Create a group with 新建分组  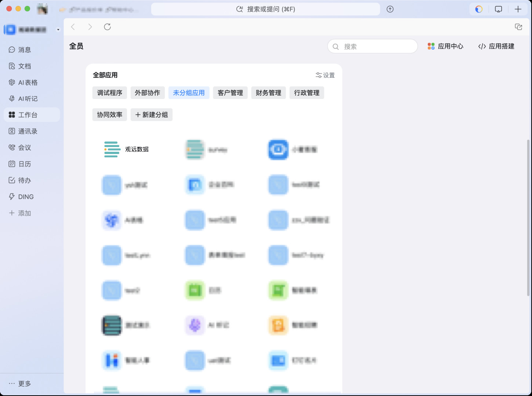point(152,115)
